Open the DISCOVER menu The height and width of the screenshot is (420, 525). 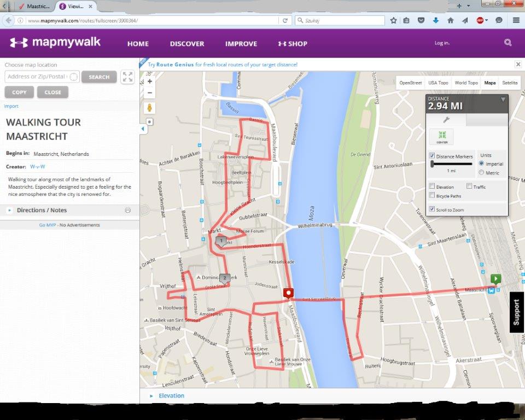[187, 44]
